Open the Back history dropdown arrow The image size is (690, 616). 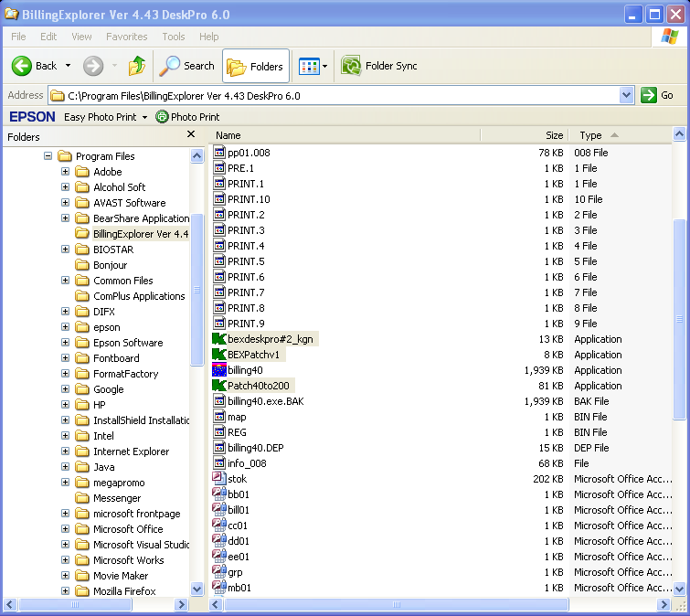click(x=68, y=66)
